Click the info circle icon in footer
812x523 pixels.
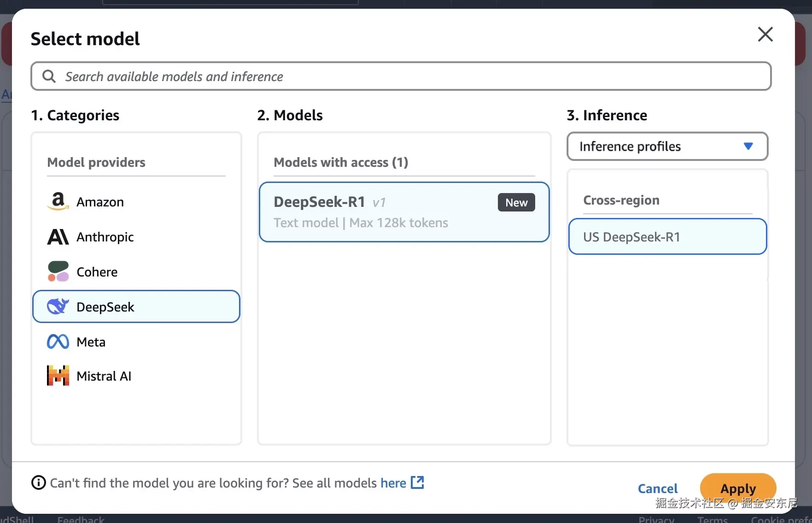[39, 482]
